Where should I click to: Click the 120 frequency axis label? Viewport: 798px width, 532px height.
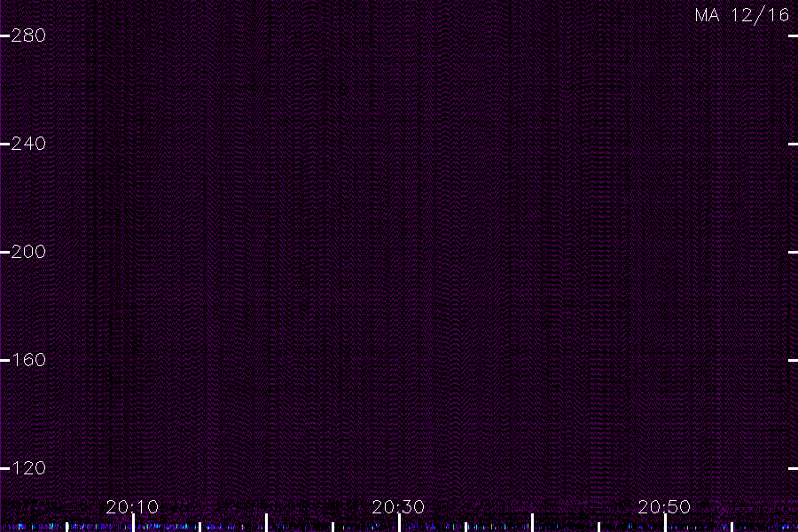28,468
